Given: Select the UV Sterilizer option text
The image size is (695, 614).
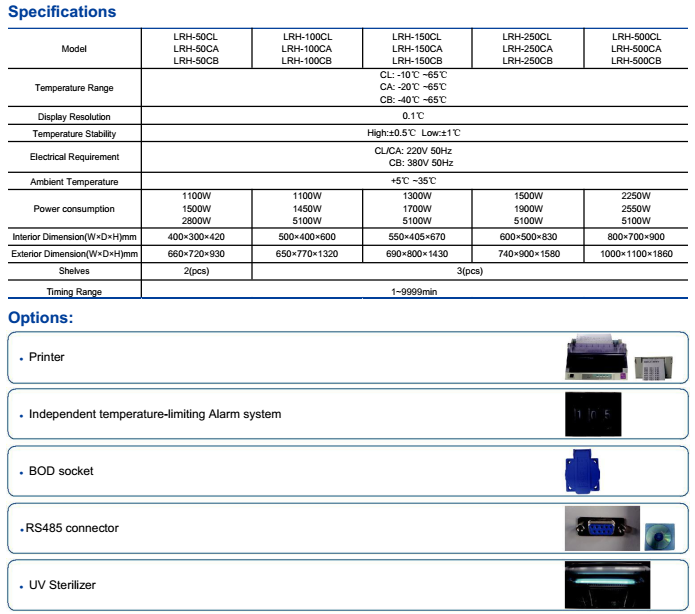Looking at the screenshot, I should tap(62, 585).
